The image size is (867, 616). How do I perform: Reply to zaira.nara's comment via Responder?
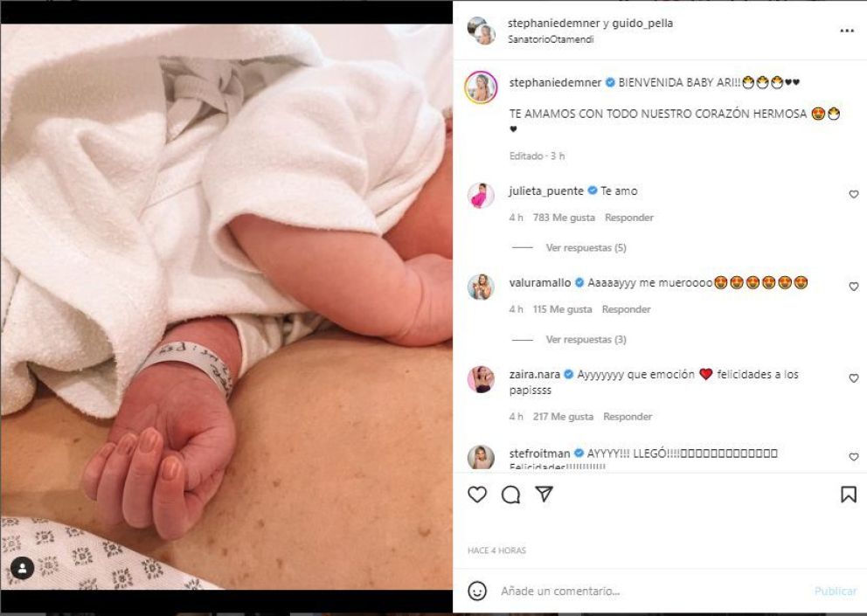click(628, 417)
